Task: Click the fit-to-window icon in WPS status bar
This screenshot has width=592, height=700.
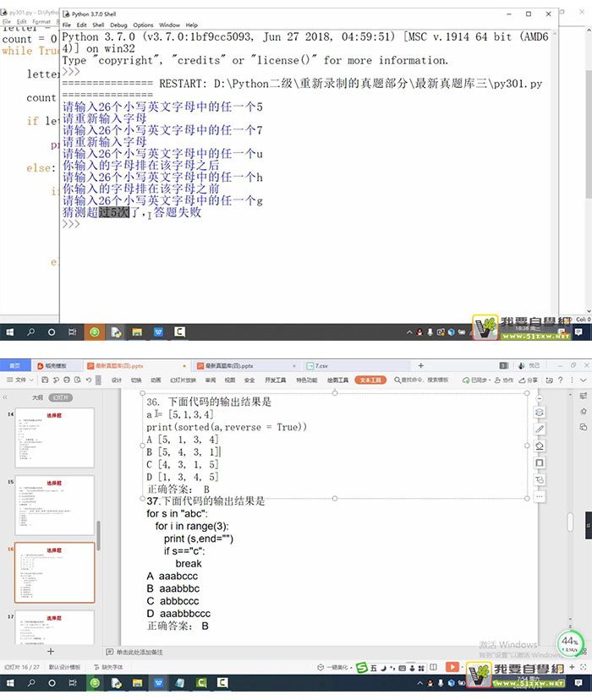Action: click(583, 667)
